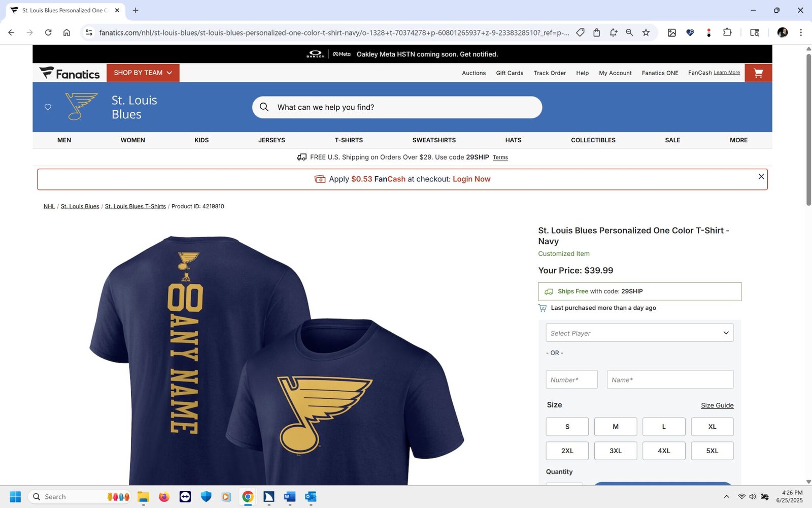The height and width of the screenshot is (508, 812).
Task: Open the Size Guide
Action: 717,405
